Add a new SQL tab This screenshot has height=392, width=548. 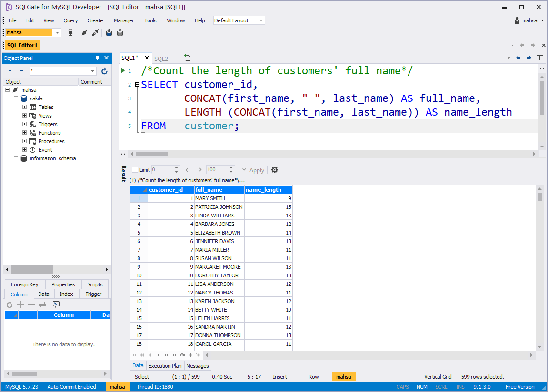click(x=187, y=58)
